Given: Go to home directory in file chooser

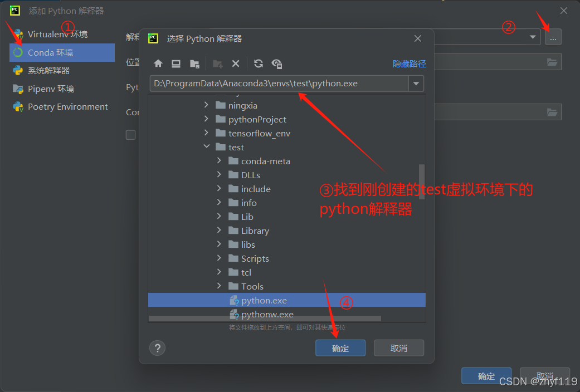Looking at the screenshot, I should pyautogui.click(x=158, y=63).
